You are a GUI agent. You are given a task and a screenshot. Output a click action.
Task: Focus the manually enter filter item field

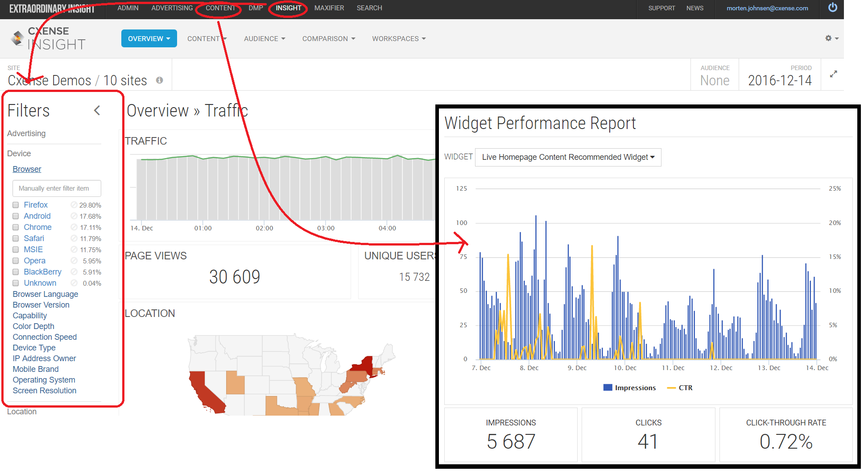point(57,188)
